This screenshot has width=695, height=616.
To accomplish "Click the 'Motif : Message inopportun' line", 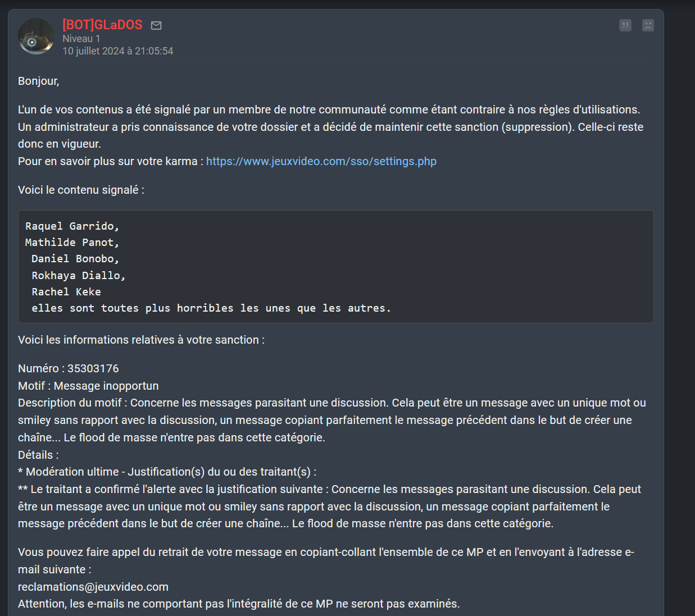I will coord(88,386).
